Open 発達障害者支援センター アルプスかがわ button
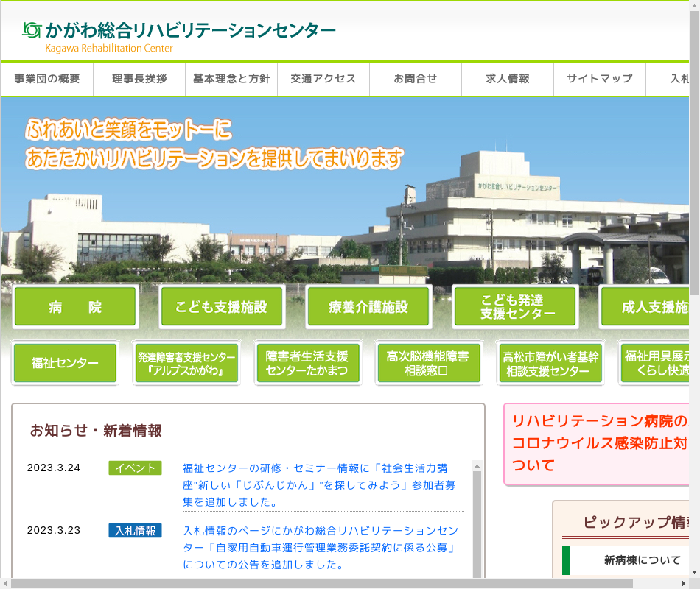This screenshot has width=700, height=589. click(186, 363)
